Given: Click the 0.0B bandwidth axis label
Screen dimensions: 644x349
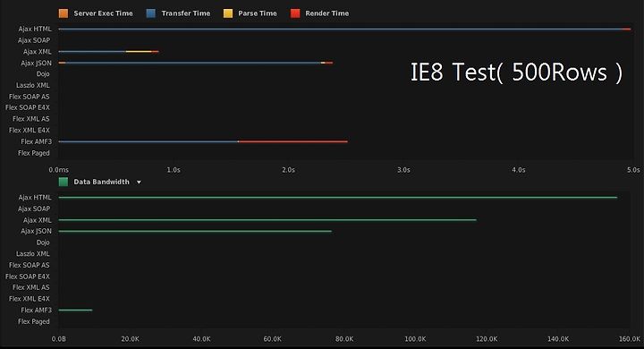Looking at the screenshot, I should 59,339.
